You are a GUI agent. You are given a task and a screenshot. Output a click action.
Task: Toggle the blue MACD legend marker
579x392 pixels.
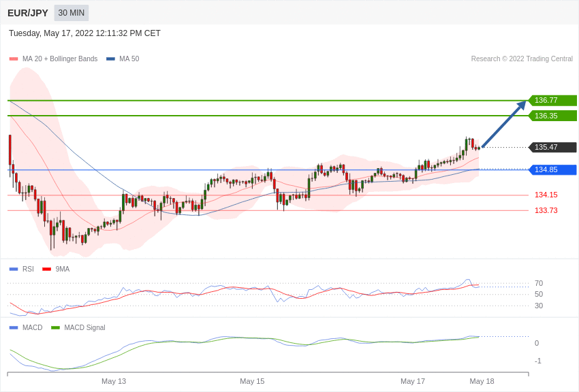[14, 327]
